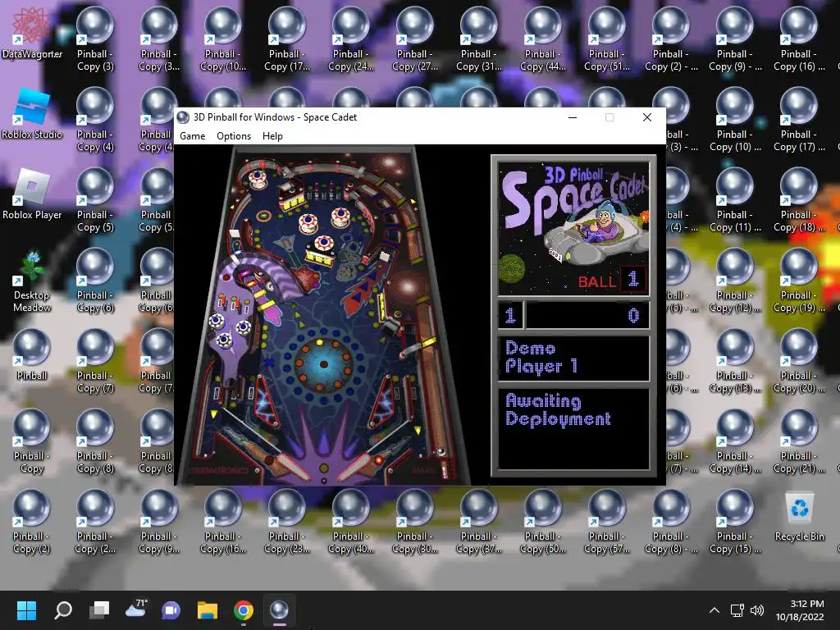Select Pinball - Copy (51... desktop shortcut
This screenshot has width=840, height=630.
click(x=606, y=39)
